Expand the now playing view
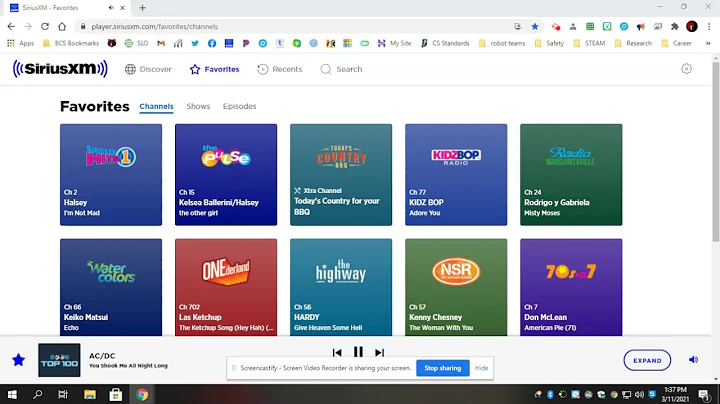 (647, 360)
